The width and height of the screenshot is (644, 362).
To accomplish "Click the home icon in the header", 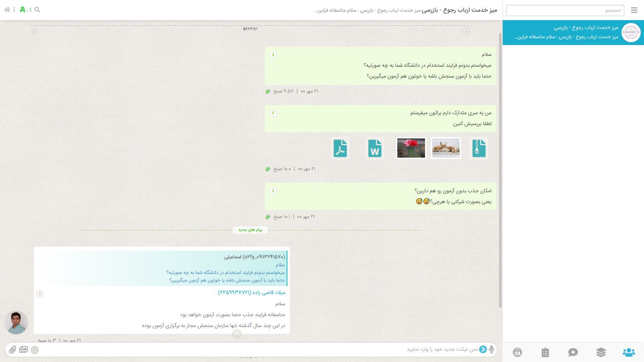I will [x=7, y=10].
